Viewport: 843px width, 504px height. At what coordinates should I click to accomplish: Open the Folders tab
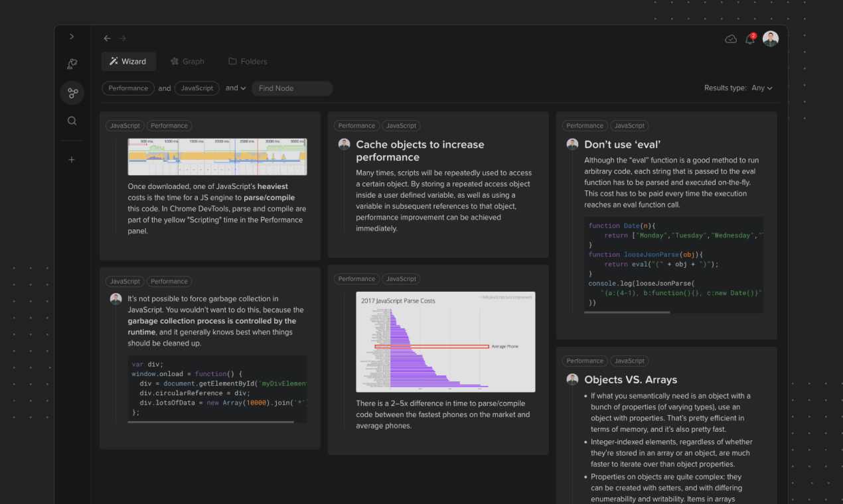[x=247, y=61]
